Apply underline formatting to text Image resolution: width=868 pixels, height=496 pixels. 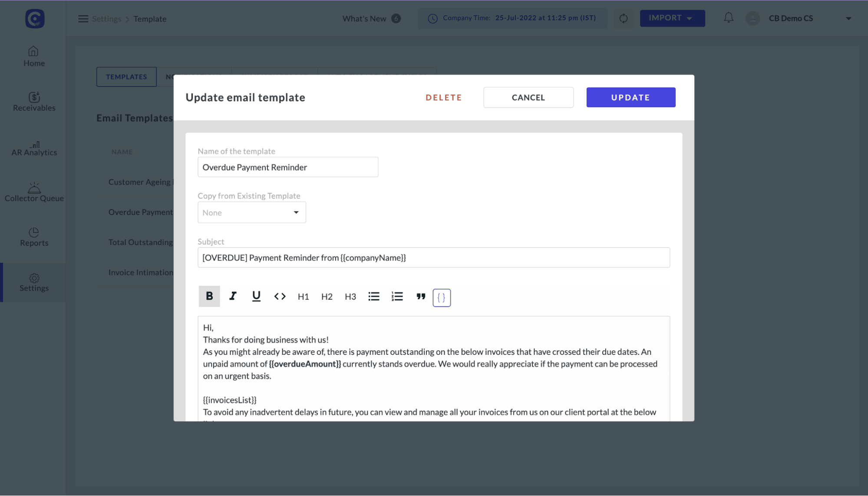coord(256,296)
